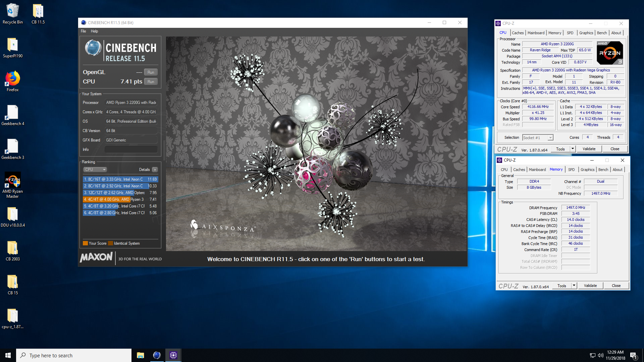Screen dimensions: 644x362
Task: Run the OpenGL benchmark
Action: [151, 72]
